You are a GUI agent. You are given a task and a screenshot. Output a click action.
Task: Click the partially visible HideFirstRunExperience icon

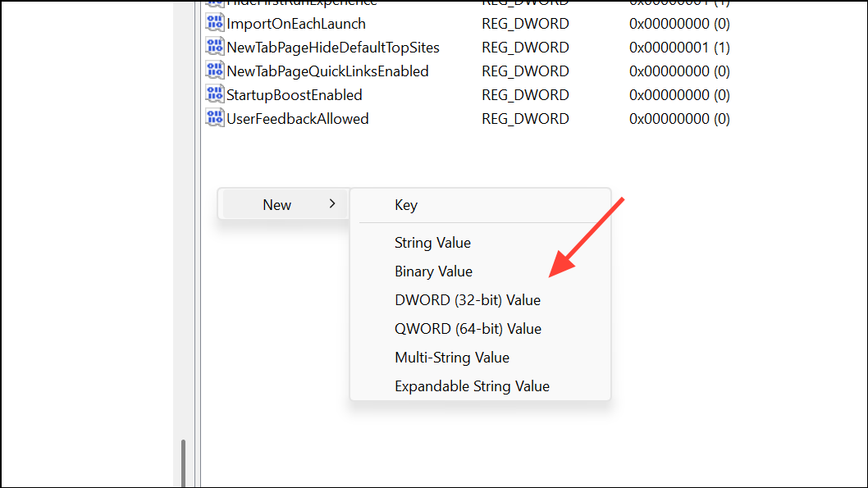[214, 4]
